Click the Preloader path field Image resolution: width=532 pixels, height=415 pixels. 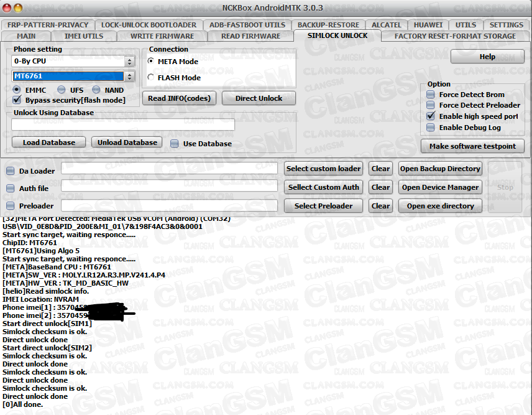pyautogui.click(x=169, y=205)
